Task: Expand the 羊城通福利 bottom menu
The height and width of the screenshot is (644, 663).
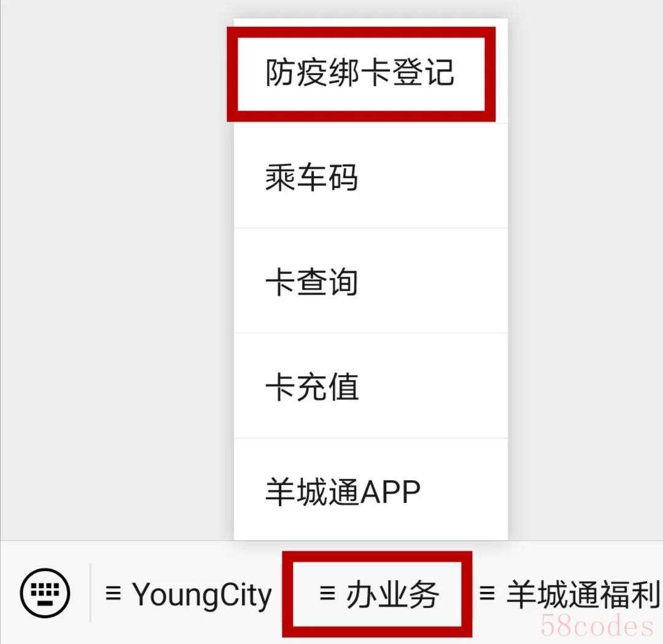Action: [569, 594]
